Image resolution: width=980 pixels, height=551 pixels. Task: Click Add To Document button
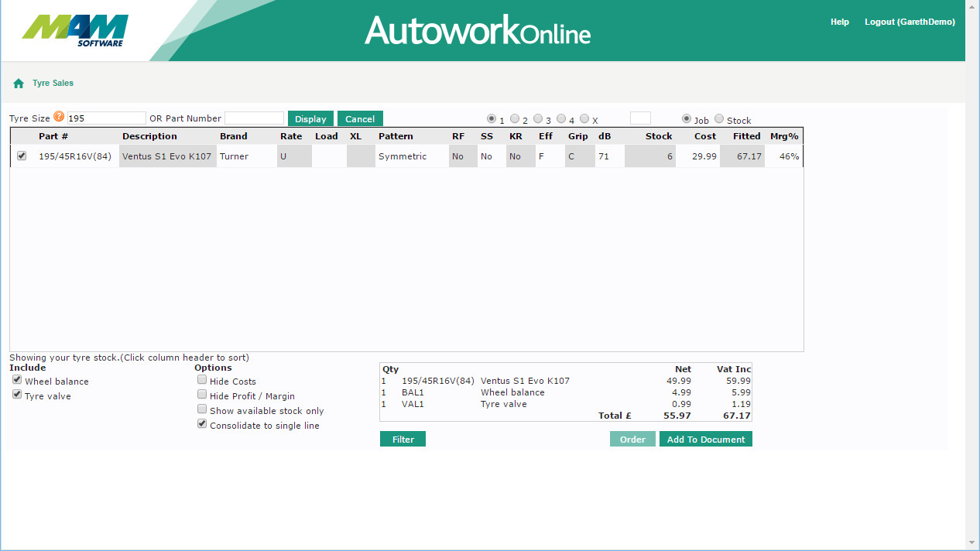coord(705,440)
